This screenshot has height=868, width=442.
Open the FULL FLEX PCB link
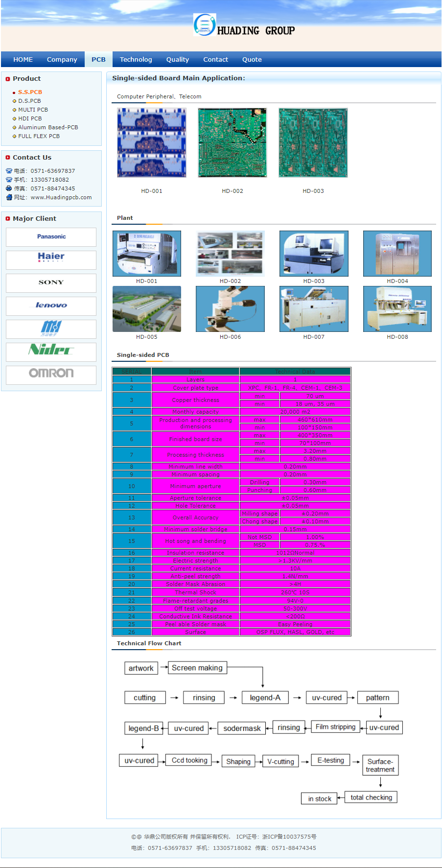click(x=39, y=136)
